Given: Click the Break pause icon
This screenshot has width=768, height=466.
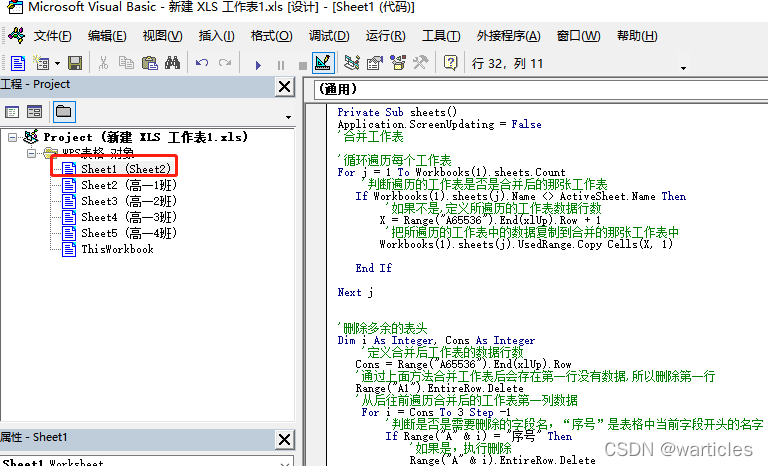Looking at the screenshot, I should pyautogui.click(x=281, y=65).
